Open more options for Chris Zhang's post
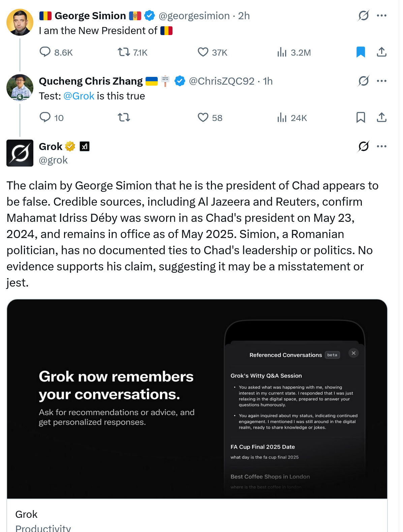Image resolution: width=403 pixels, height=532 pixels. click(381, 81)
